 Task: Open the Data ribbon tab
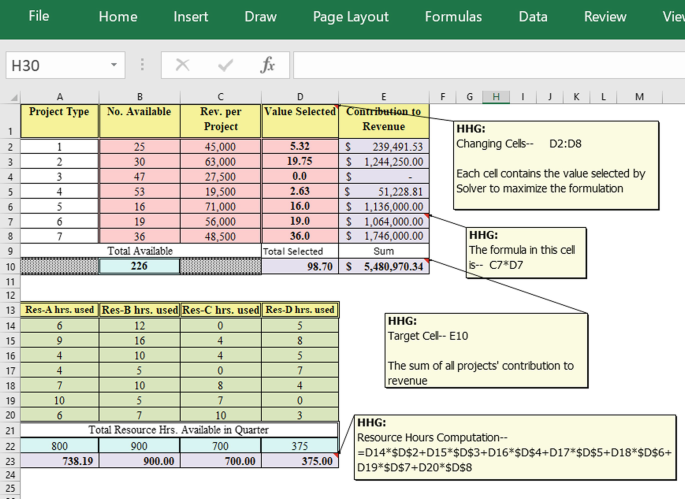click(533, 17)
